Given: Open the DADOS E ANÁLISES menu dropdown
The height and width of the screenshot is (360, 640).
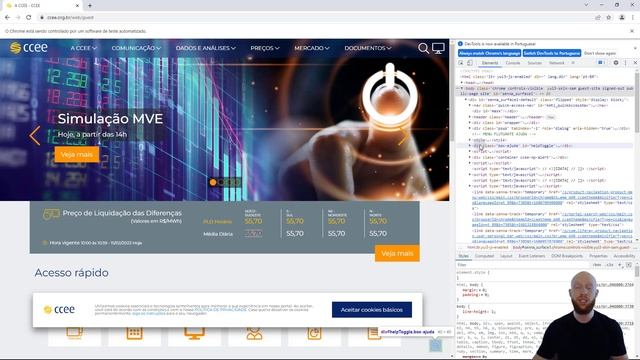Looking at the screenshot, I should coord(206,48).
